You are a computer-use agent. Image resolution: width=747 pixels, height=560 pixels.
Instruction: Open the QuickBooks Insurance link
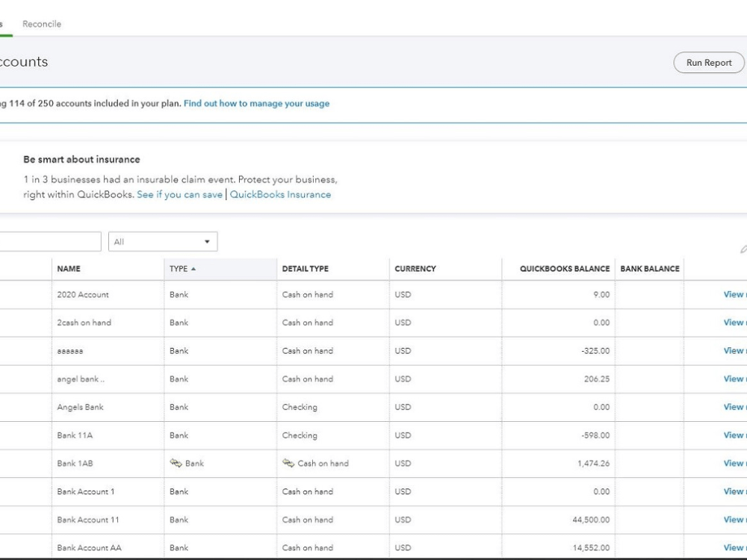pos(280,194)
